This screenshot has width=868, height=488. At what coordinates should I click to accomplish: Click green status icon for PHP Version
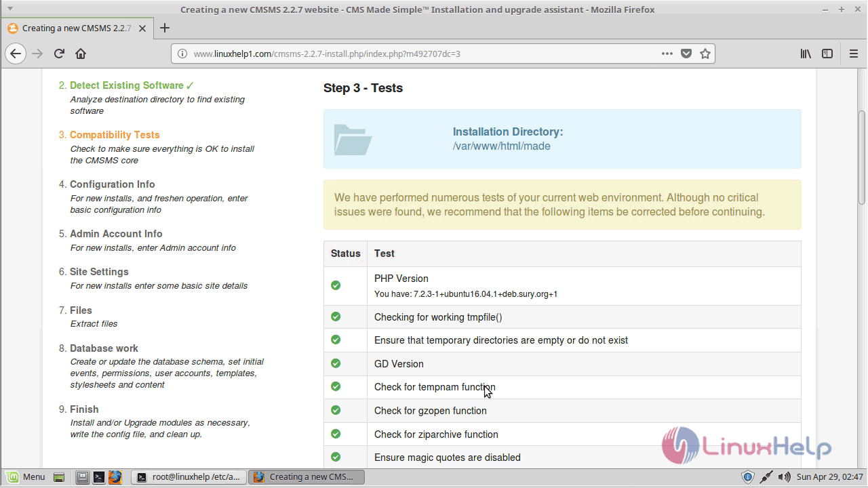336,285
